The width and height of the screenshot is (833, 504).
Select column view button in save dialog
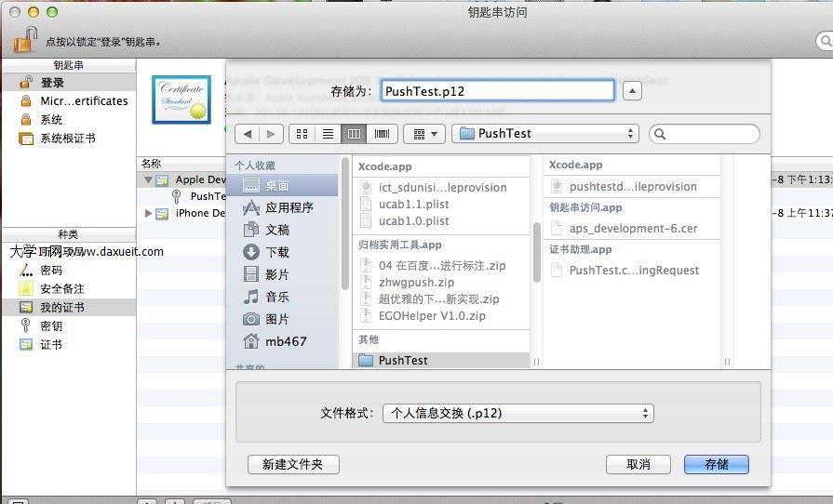tap(354, 134)
